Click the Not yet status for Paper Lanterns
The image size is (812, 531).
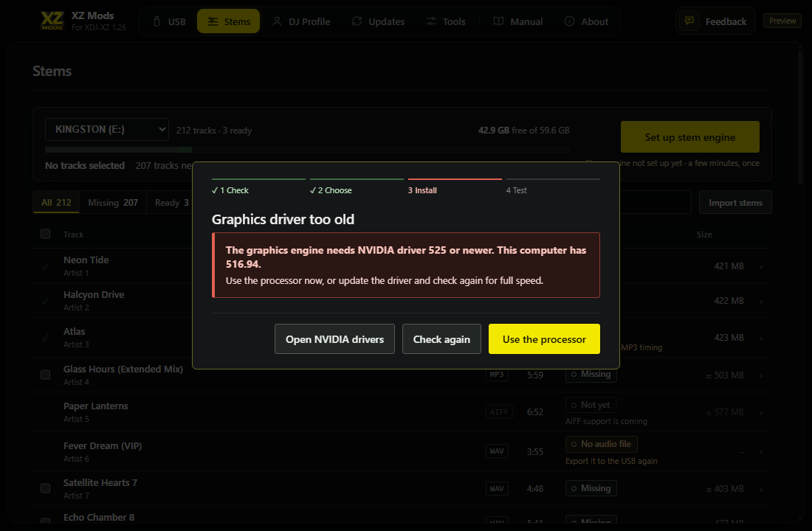(x=591, y=405)
